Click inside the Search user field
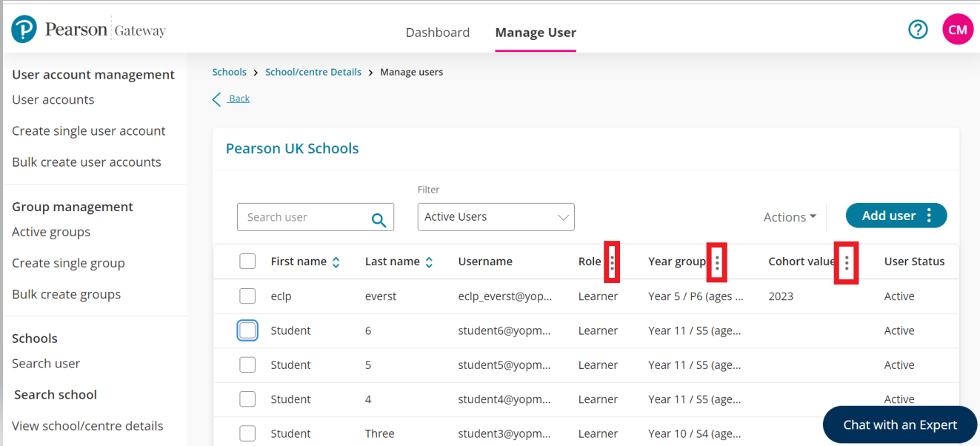 click(x=304, y=216)
